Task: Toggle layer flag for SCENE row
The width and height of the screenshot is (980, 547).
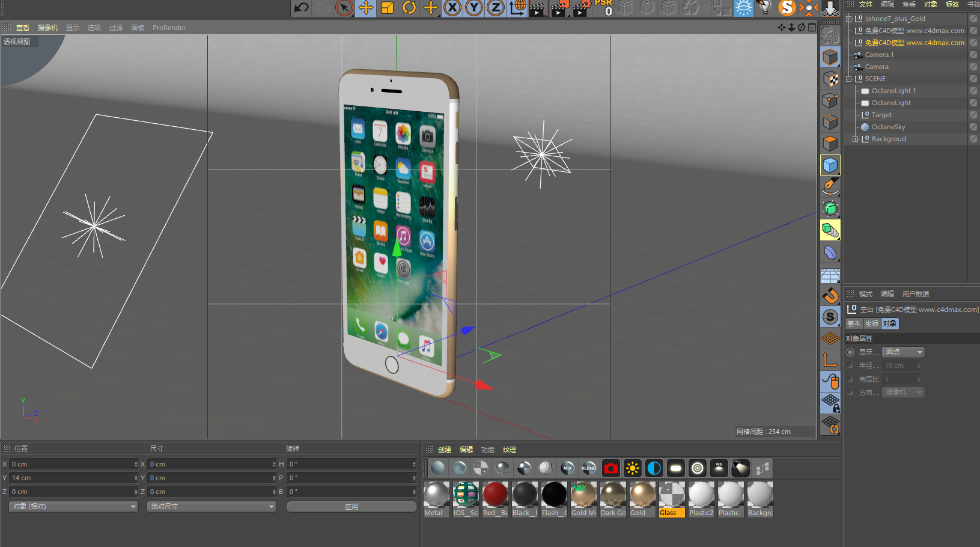Action: click(973, 79)
